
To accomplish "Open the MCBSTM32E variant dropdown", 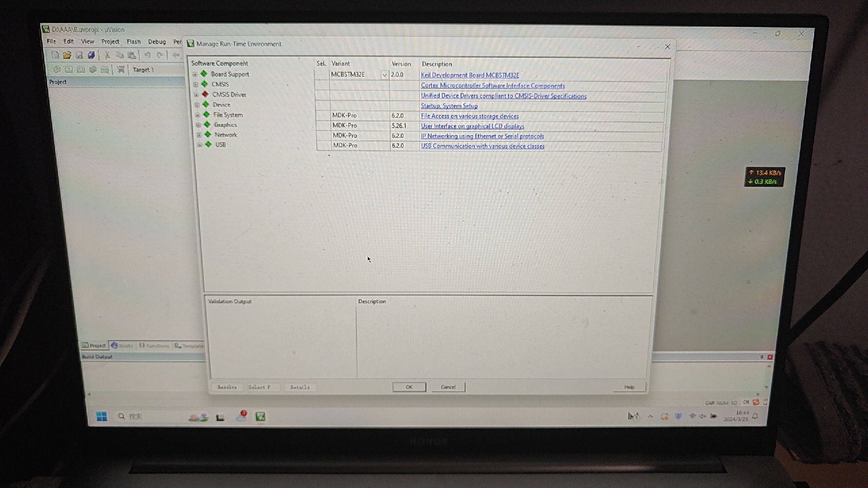I will (x=384, y=75).
